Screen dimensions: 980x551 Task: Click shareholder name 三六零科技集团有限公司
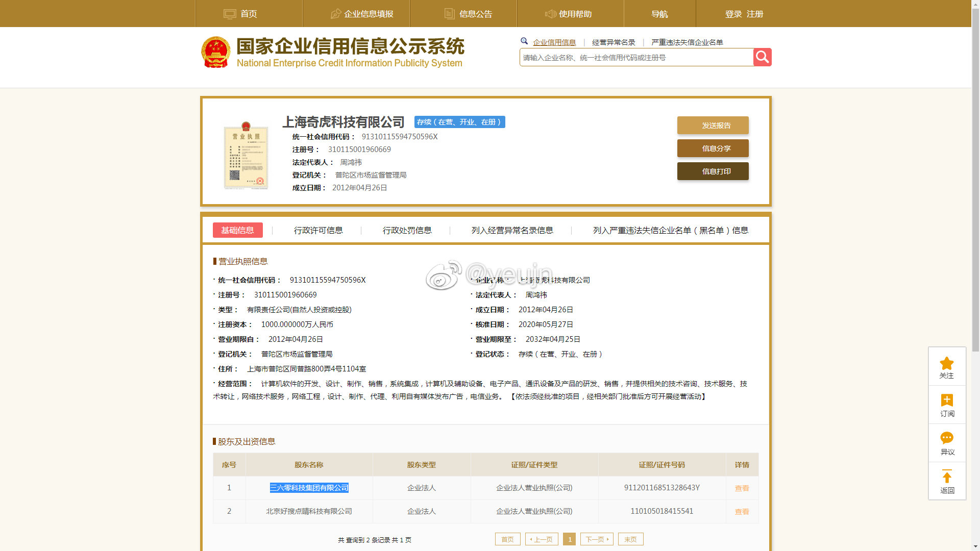(x=309, y=488)
